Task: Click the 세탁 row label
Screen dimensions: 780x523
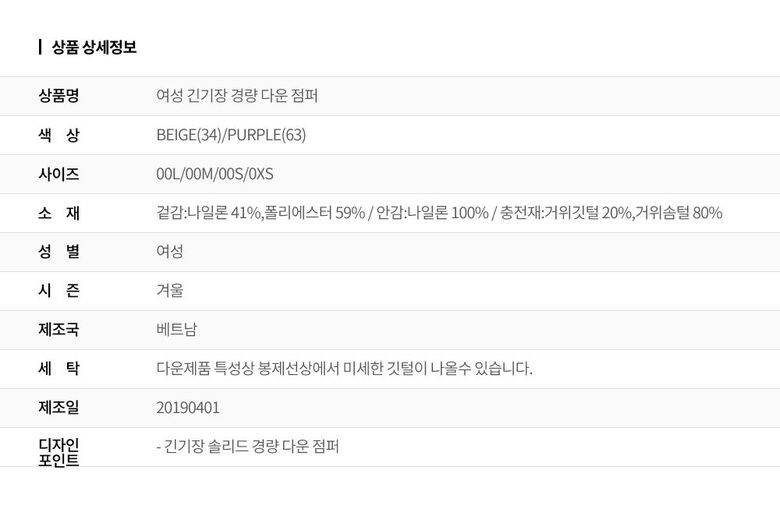Action: [x=58, y=369]
